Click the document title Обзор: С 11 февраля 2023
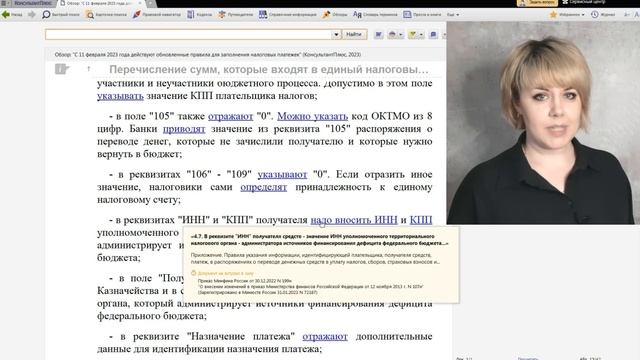The width and height of the screenshot is (640, 360). click(x=208, y=54)
